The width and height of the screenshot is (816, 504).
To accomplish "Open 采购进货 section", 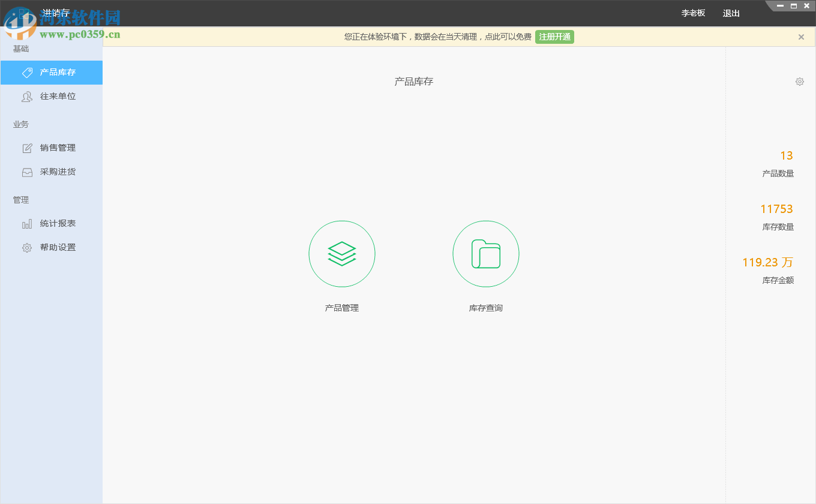I will (x=52, y=172).
